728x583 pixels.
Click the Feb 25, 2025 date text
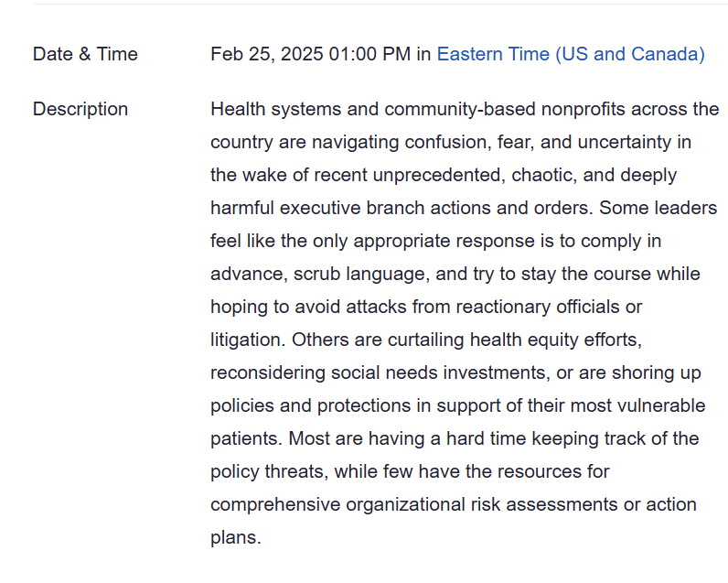[267, 54]
